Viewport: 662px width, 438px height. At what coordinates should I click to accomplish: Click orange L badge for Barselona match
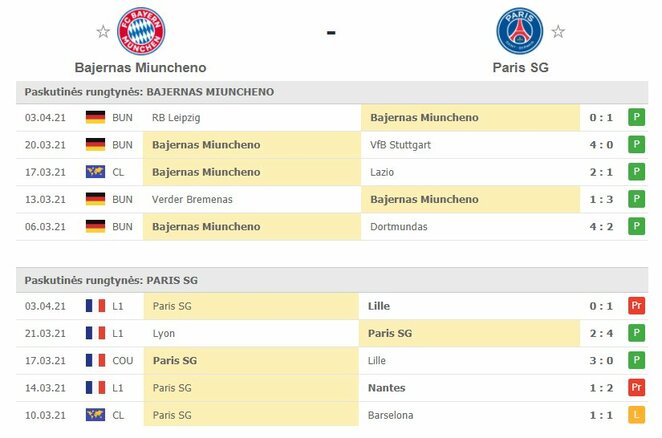[636, 415]
